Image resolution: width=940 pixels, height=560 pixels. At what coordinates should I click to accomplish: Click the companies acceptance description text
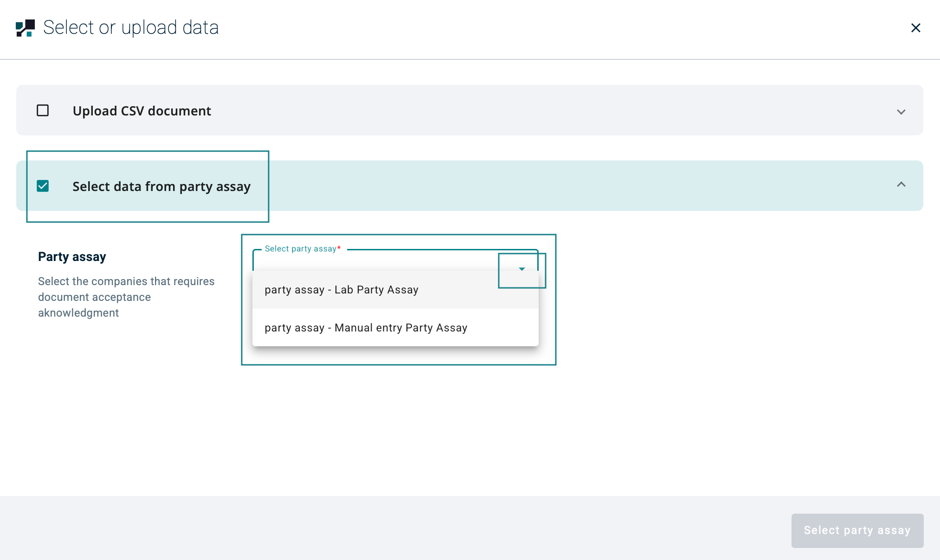point(126,297)
